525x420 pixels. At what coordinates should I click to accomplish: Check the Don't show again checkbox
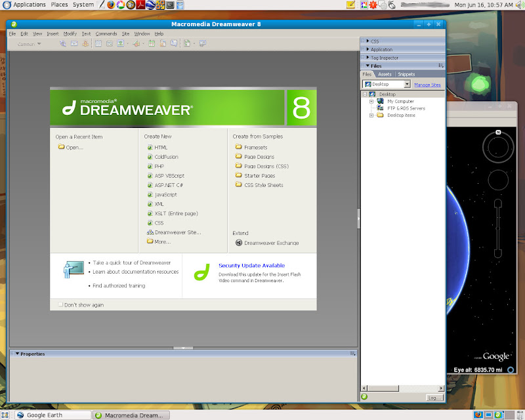pos(60,304)
